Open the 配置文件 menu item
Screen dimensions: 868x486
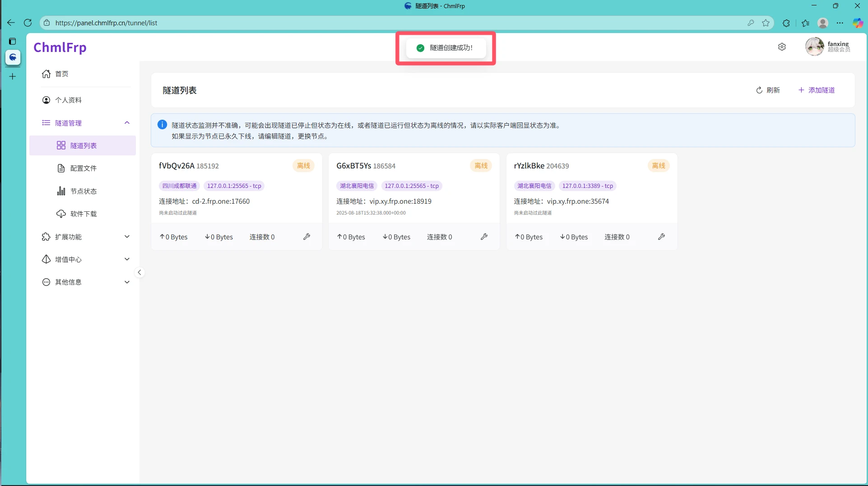[83, 168]
